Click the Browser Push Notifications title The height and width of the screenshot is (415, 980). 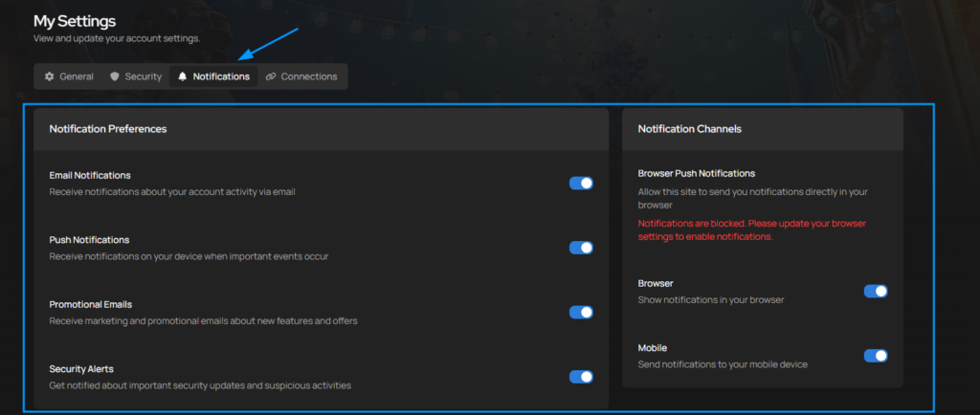point(696,173)
